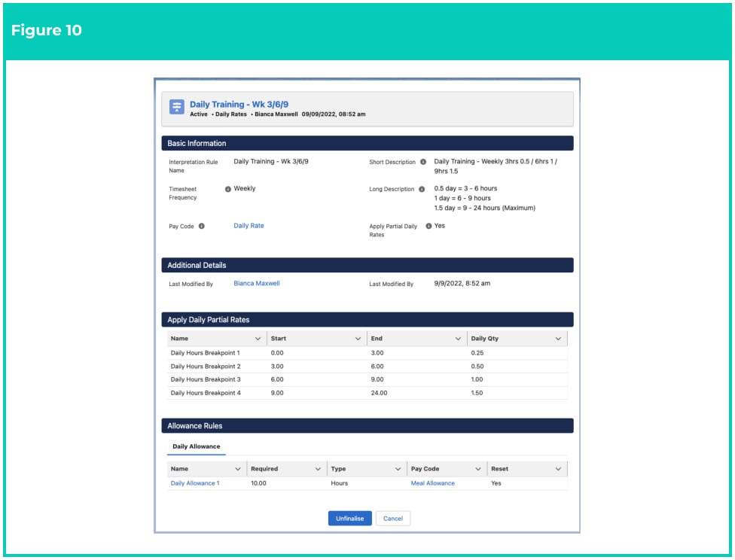
Task: Click the Daily Training - Wk 3/6/9 title link
Action: [239, 104]
